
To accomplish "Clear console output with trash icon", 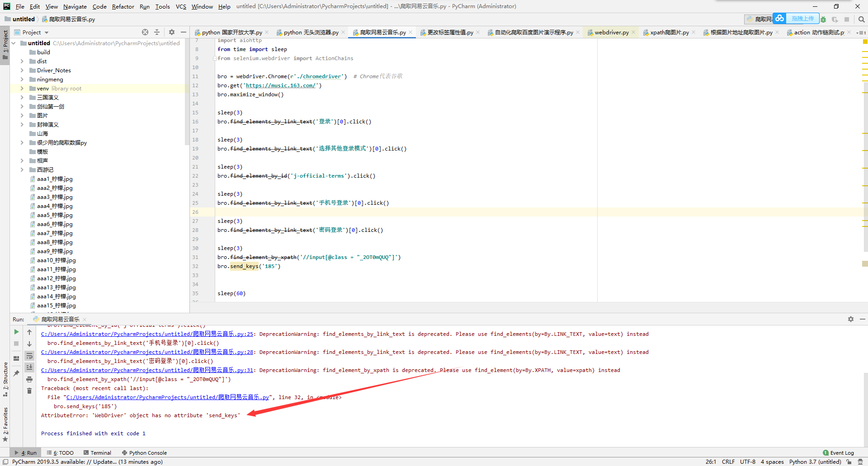I will pyautogui.click(x=29, y=391).
